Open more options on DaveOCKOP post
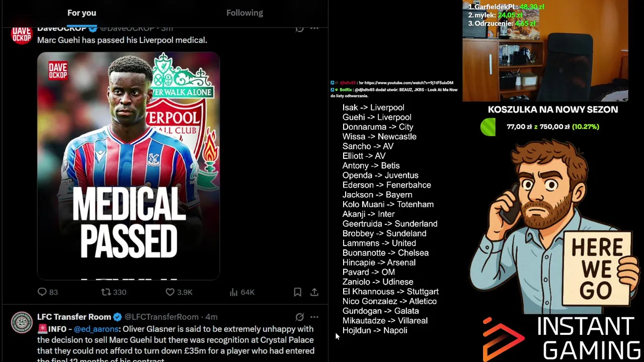644x362 pixels. pos(314,29)
